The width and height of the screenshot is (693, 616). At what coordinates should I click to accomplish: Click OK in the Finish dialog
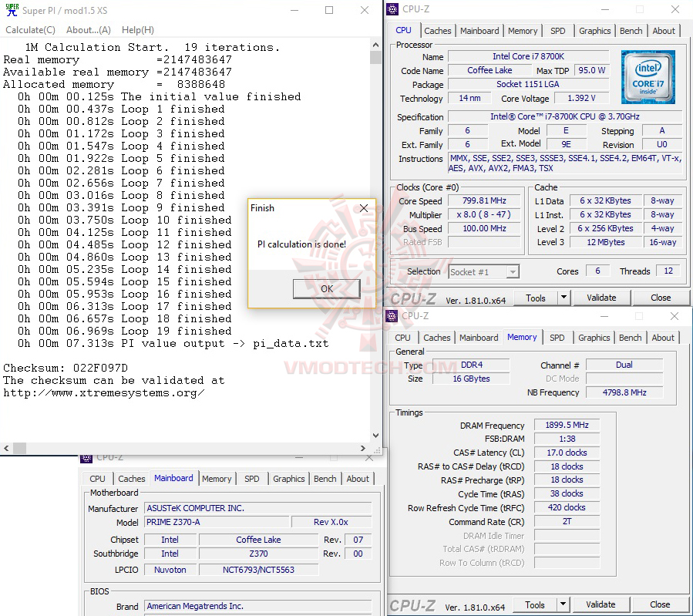point(325,289)
